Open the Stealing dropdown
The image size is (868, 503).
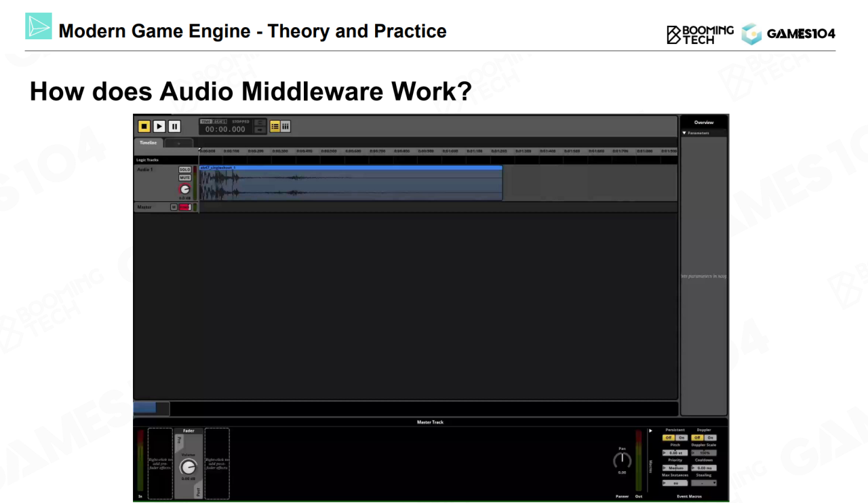tap(704, 483)
